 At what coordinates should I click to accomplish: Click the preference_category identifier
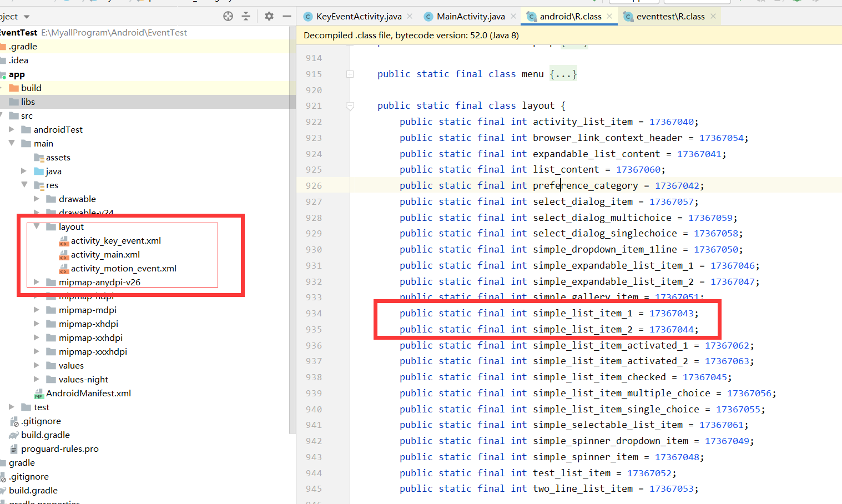click(x=586, y=185)
